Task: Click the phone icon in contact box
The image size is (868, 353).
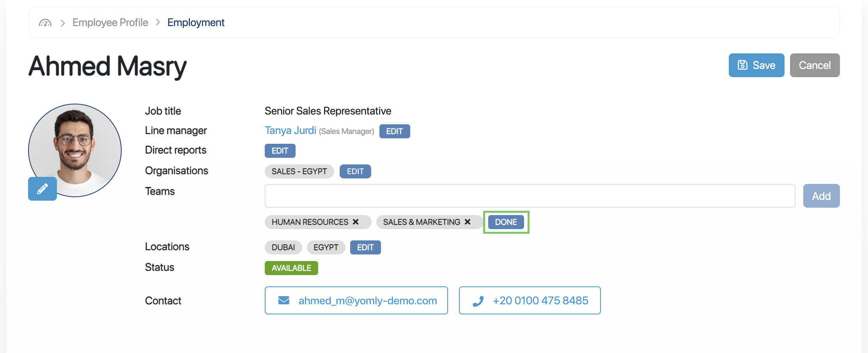Action: [x=478, y=301]
